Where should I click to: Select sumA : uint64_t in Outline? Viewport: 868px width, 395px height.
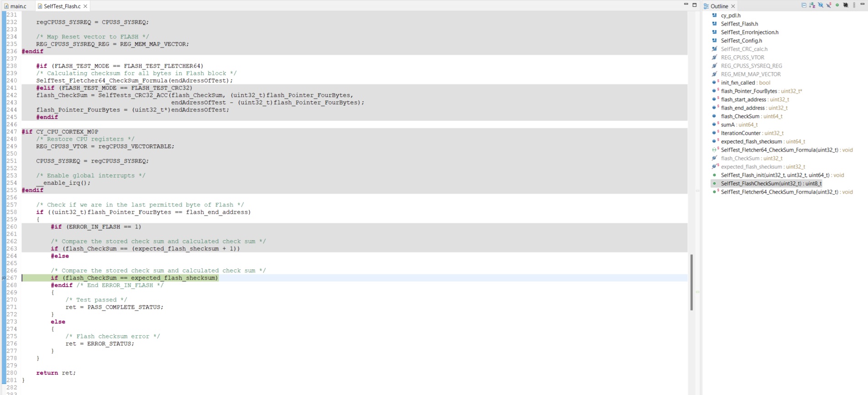(739, 125)
